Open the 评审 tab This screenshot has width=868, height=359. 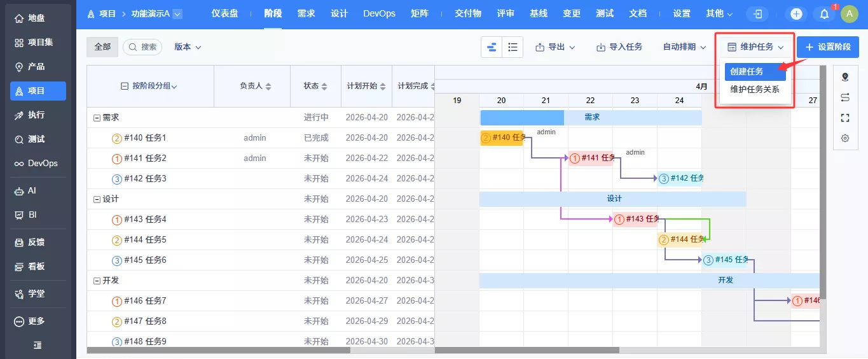(506, 13)
